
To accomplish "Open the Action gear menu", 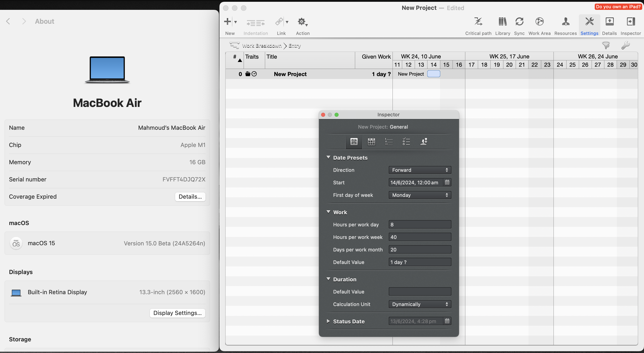I will 303,22.
